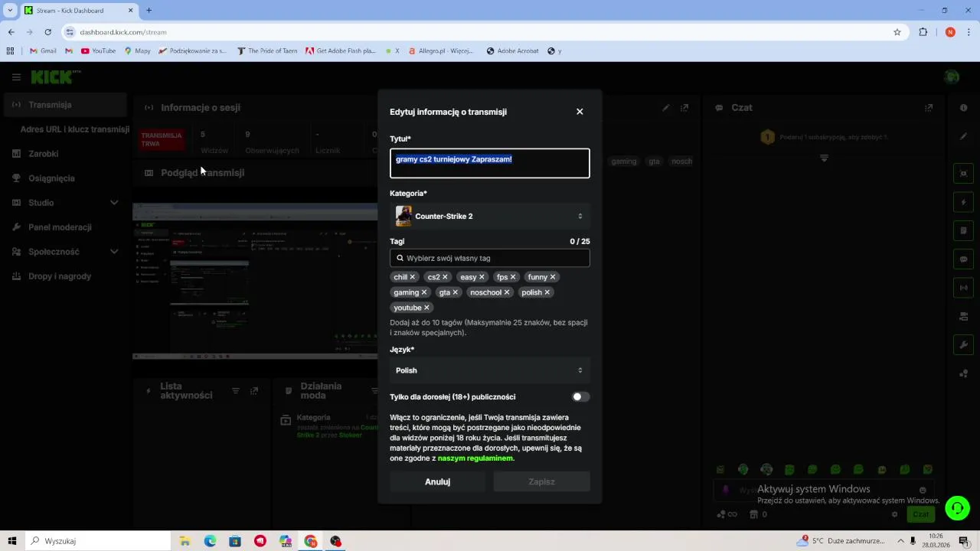Open the YouTube bookmark
The image size is (980, 551).
tap(98, 51)
